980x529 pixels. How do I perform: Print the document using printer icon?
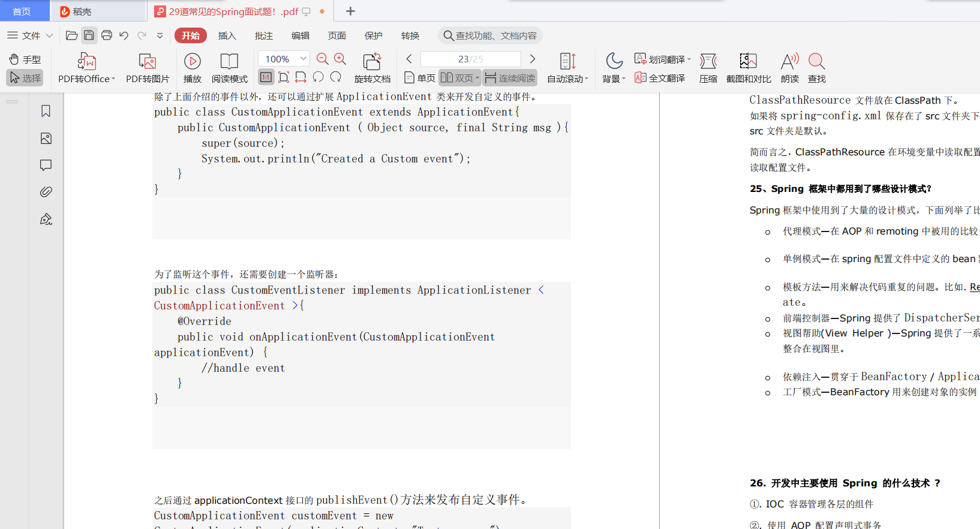tap(107, 35)
